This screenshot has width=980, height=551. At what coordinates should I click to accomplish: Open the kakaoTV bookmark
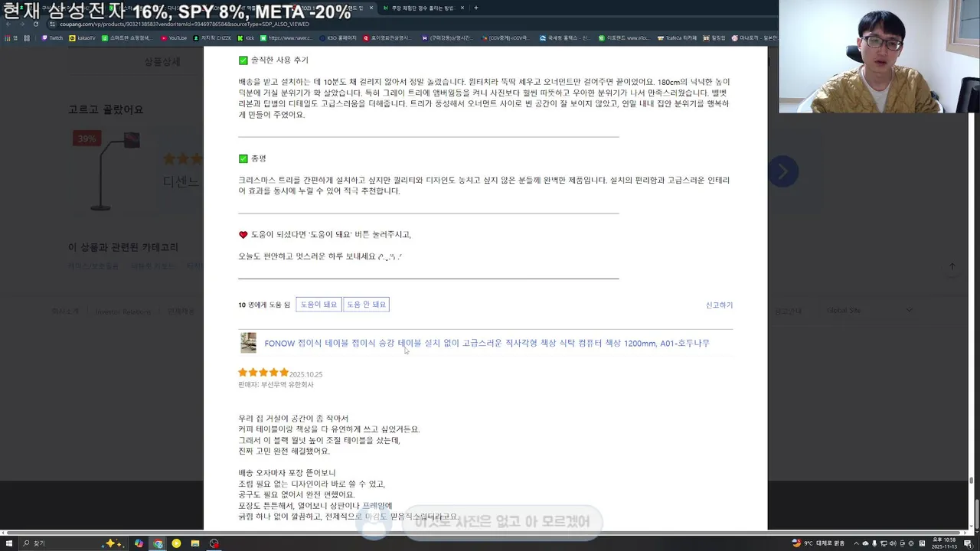pyautogui.click(x=83, y=37)
